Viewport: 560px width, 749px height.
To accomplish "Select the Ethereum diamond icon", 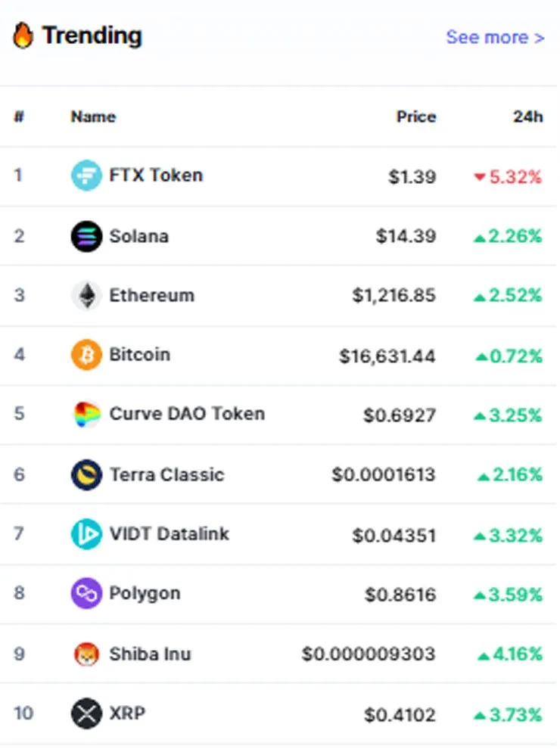I will 86,296.
